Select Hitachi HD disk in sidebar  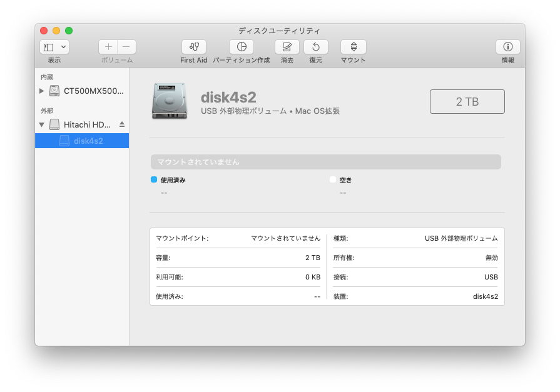click(x=82, y=124)
